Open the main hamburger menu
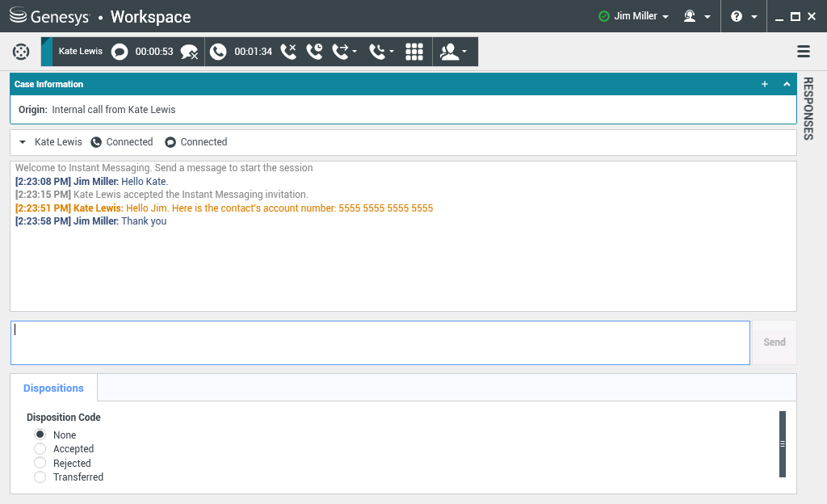Screen dimensions: 827x504 pyautogui.click(x=804, y=51)
